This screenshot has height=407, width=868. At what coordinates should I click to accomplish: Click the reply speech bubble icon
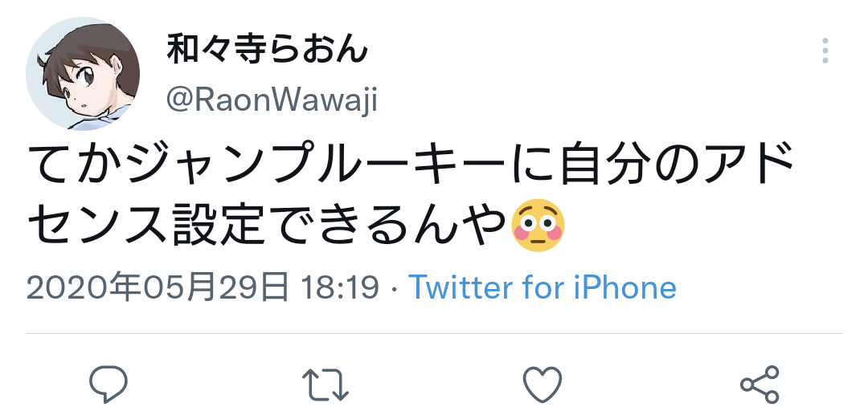point(108,384)
